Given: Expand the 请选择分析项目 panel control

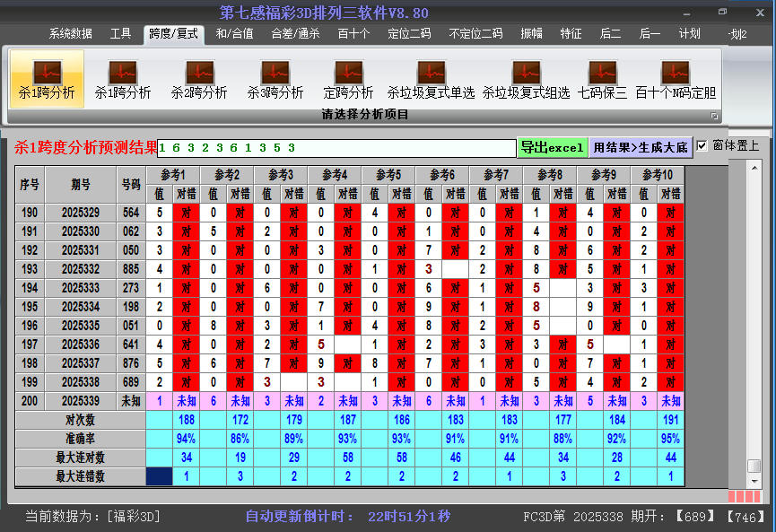Looking at the screenshot, I should tap(715, 114).
